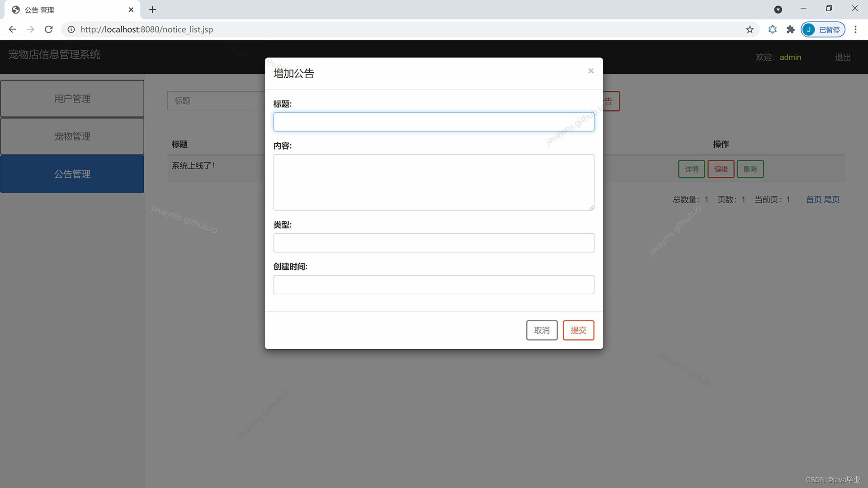Click the 退出 logout link
868x488 pixels.
pos(843,57)
